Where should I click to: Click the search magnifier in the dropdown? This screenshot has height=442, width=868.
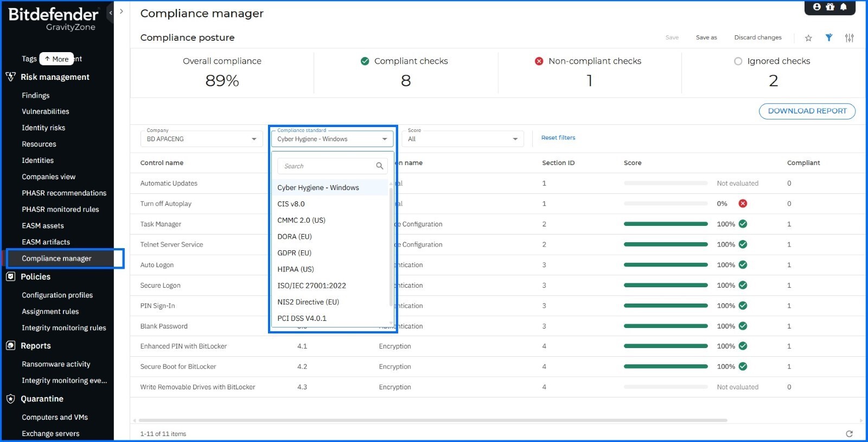[x=379, y=166]
